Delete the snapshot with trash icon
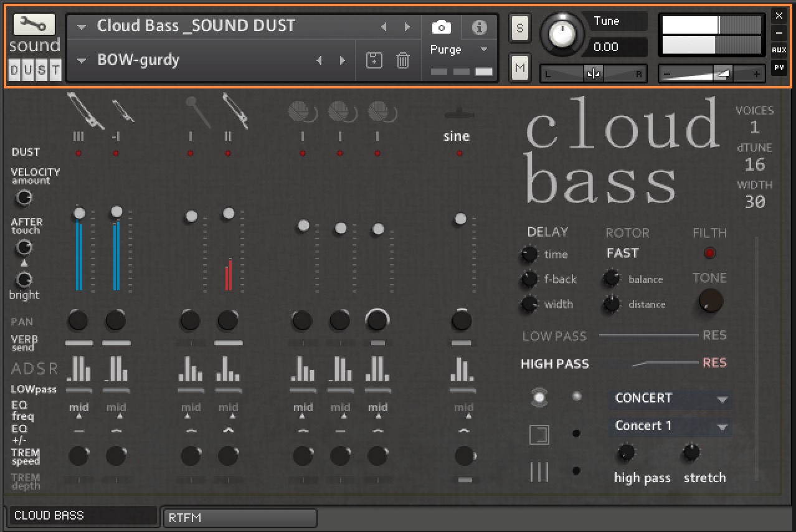The height and width of the screenshot is (532, 796). (403, 60)
